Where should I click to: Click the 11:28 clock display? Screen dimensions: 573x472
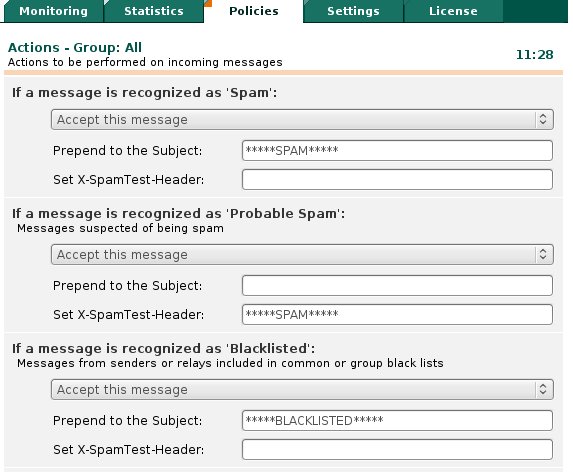tap(535, 55)
